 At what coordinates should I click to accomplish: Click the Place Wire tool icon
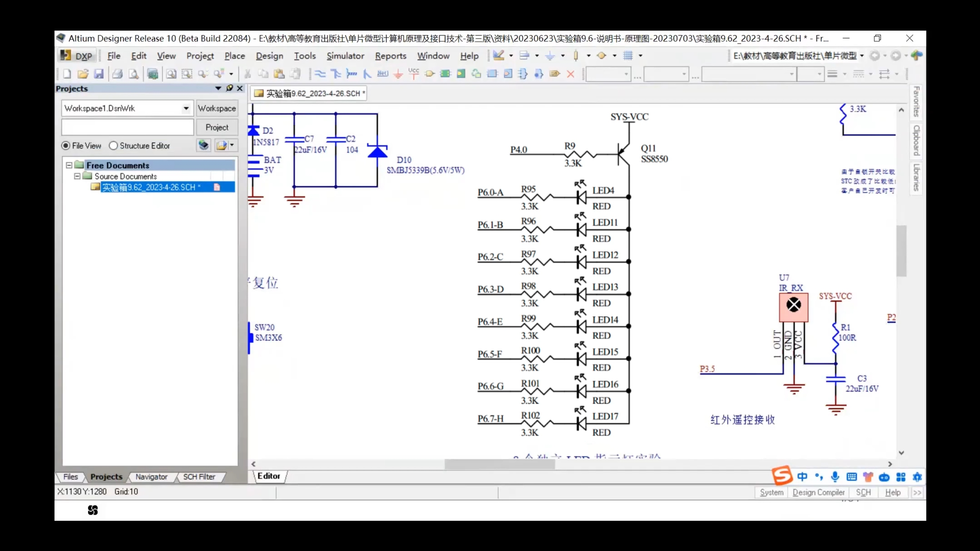pyautogui.click(x=320, y=74)
